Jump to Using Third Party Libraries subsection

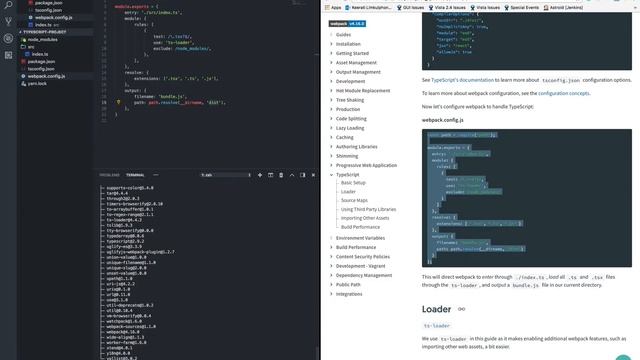tap(368, 209)
